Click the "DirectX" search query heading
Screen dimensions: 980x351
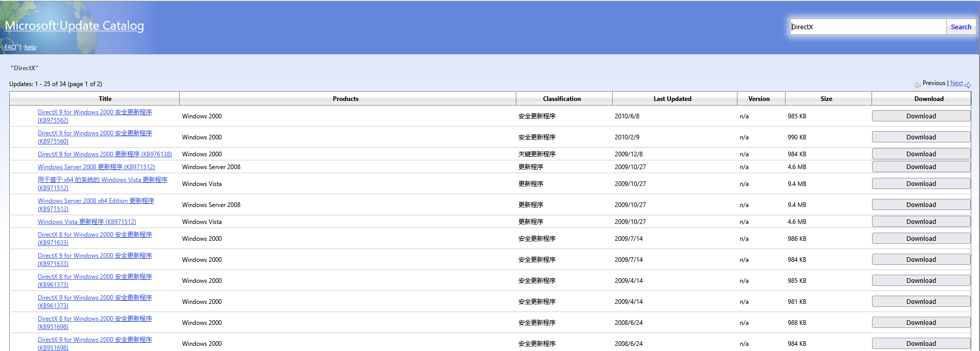pos(25,68)
